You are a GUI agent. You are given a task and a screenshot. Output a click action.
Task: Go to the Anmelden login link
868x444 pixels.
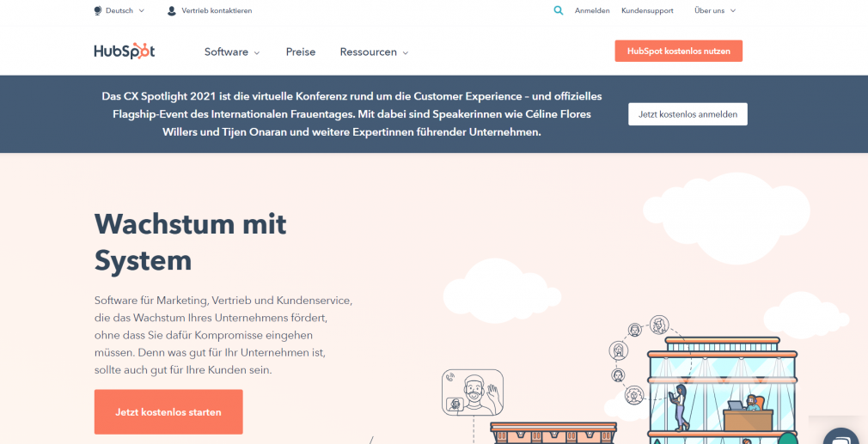tap(592, 10)
